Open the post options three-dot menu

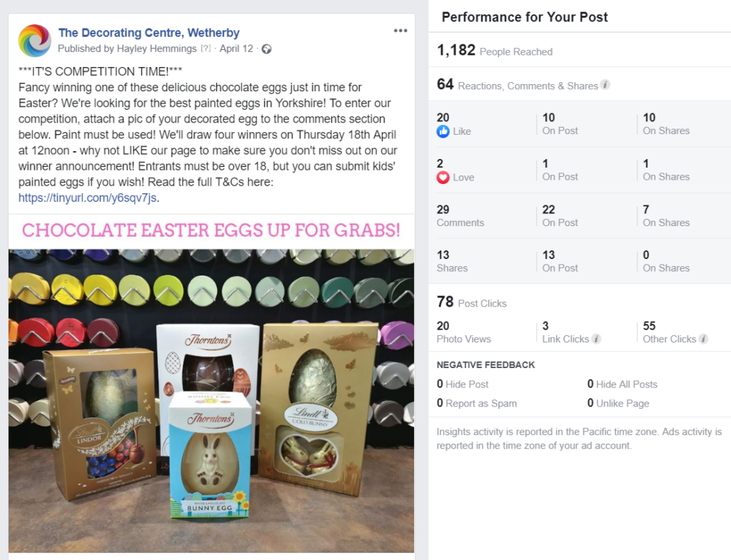click(x=400, y=31)
